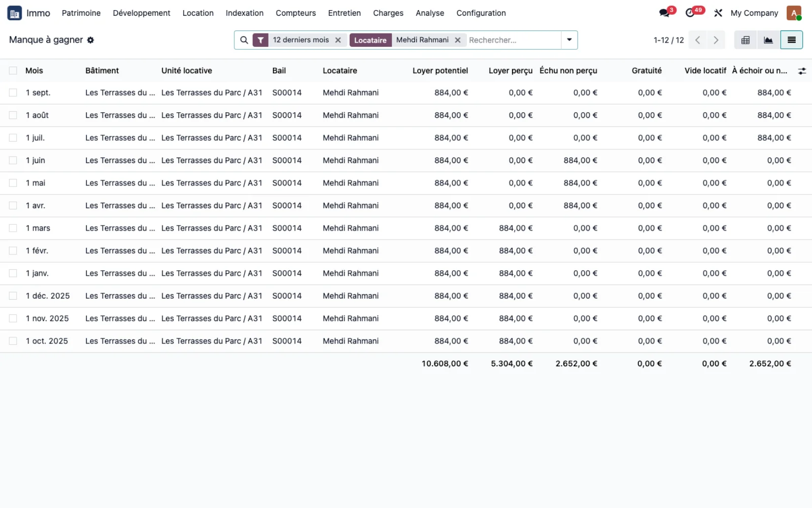Check the 1 mars row checkbox
Viewport: 812px width, 508px height.
(13, 228)
